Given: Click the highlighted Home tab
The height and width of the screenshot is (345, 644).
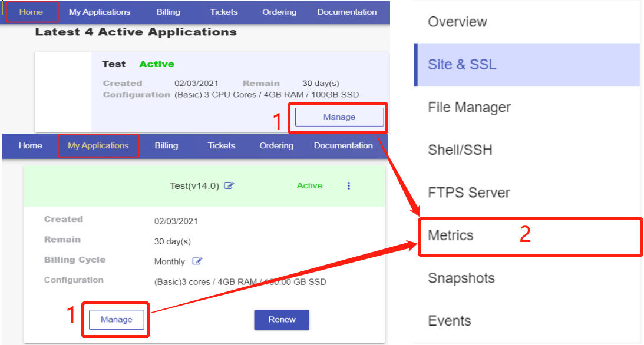Looking at the screenshot, I should click(x=31, y=12).
